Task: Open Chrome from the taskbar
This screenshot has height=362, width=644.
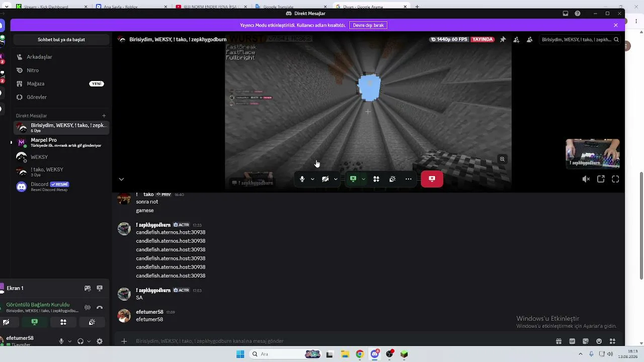Action: pyautogui.click(x=359, y=354)
